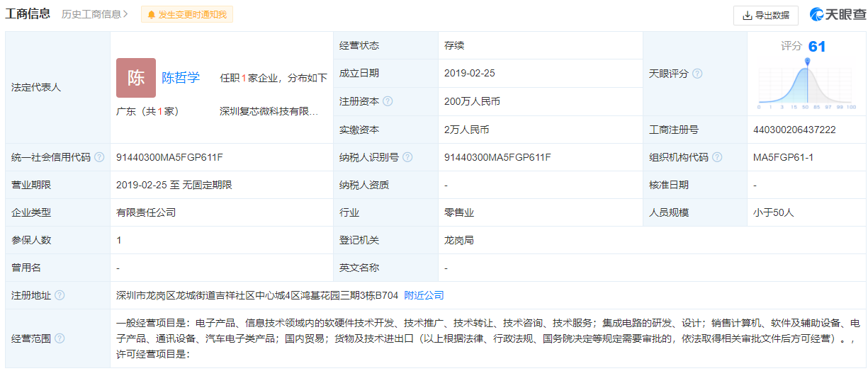The image size is (868, 371).
Task: Open the 附近公司 nearby companies link
Action: click(424, 295)
